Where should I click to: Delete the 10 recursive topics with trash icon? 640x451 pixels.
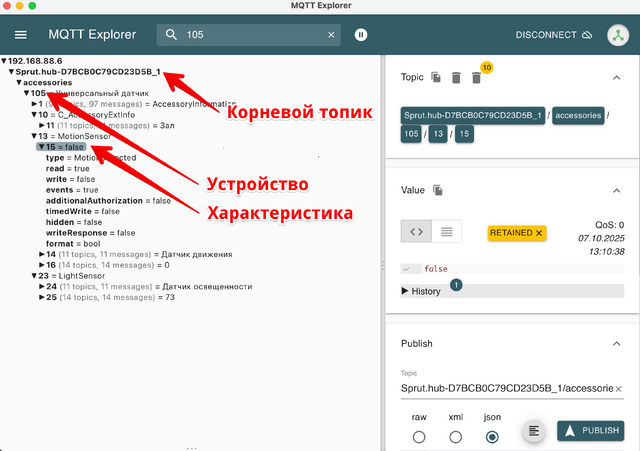(x=478, y=78)
